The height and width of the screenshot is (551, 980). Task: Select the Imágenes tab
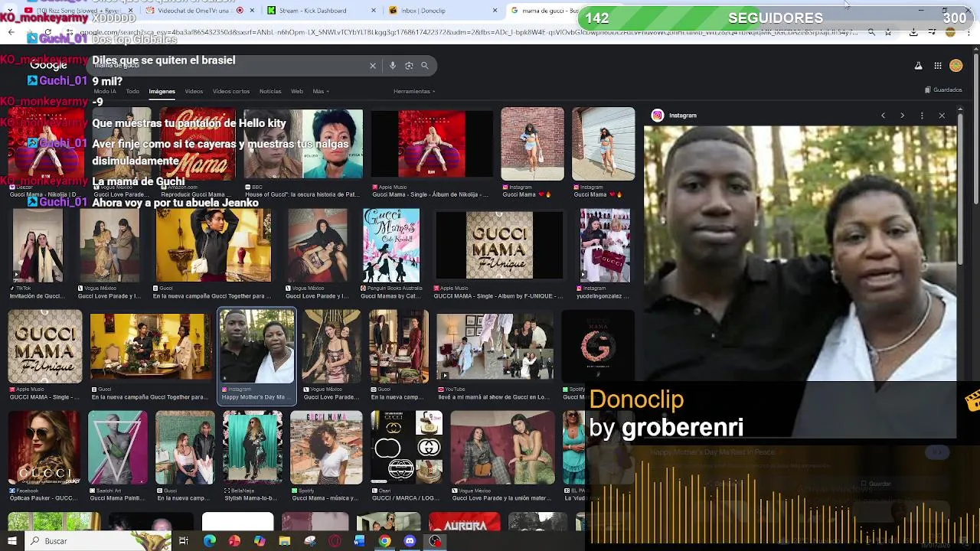click(162, 91)
